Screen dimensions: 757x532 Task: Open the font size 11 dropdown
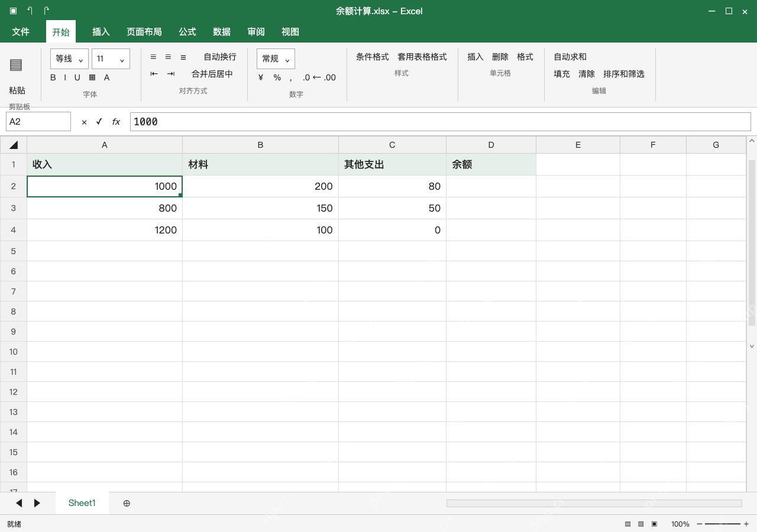[111, 59]
